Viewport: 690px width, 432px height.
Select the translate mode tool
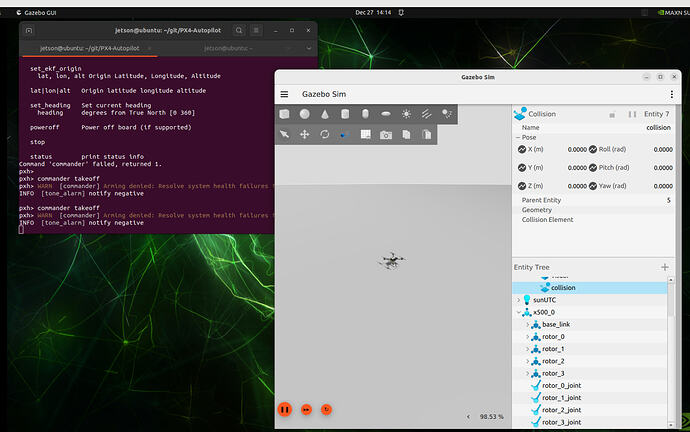click(x=305, y=134)
